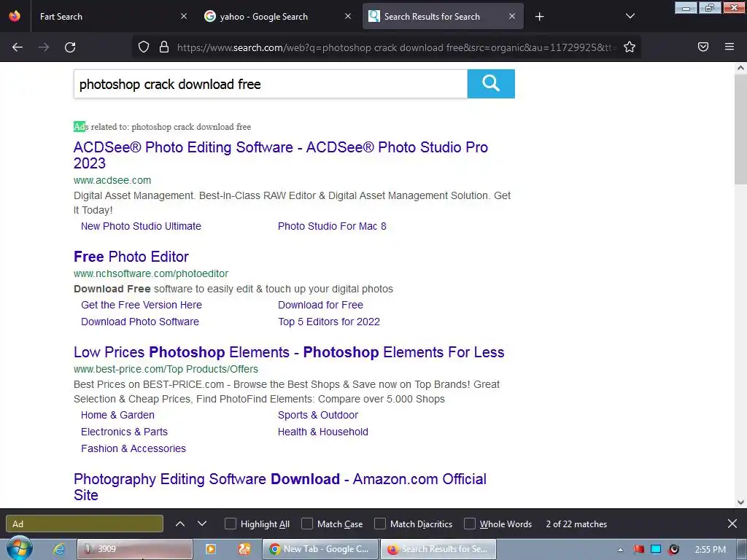Open Electronics & Parts sublink

pos(124,432)
